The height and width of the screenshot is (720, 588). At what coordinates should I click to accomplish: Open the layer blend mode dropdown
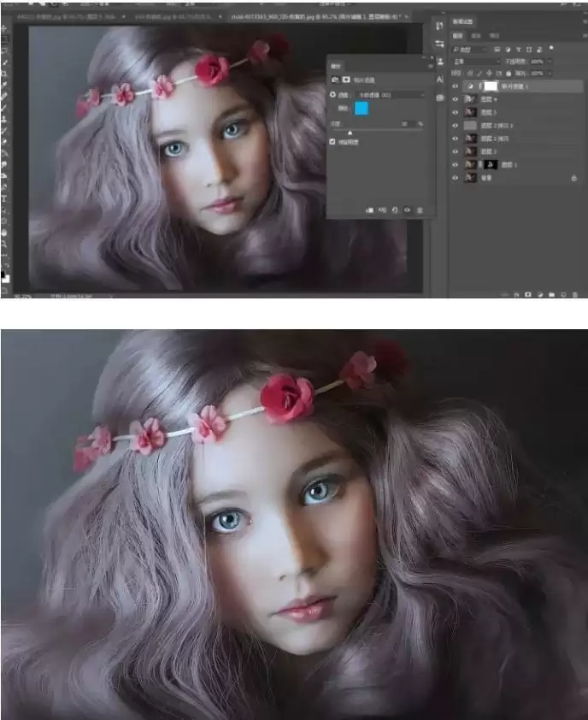point(476,62)
